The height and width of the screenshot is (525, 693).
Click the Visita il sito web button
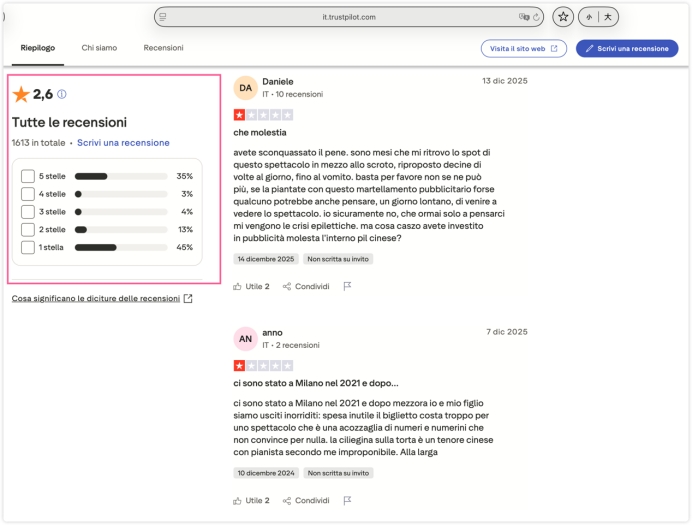(524, 48)
